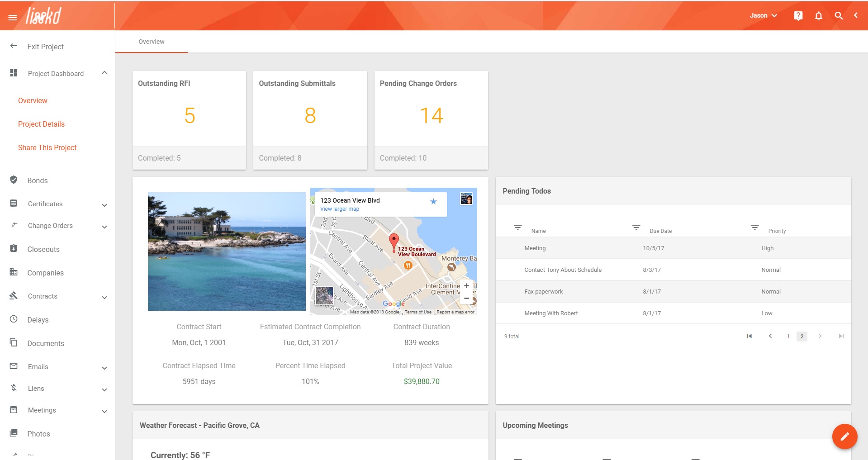This screenshot has width=868, height=460.
Task: Zoom in on the map
Action: coord(466,286)
